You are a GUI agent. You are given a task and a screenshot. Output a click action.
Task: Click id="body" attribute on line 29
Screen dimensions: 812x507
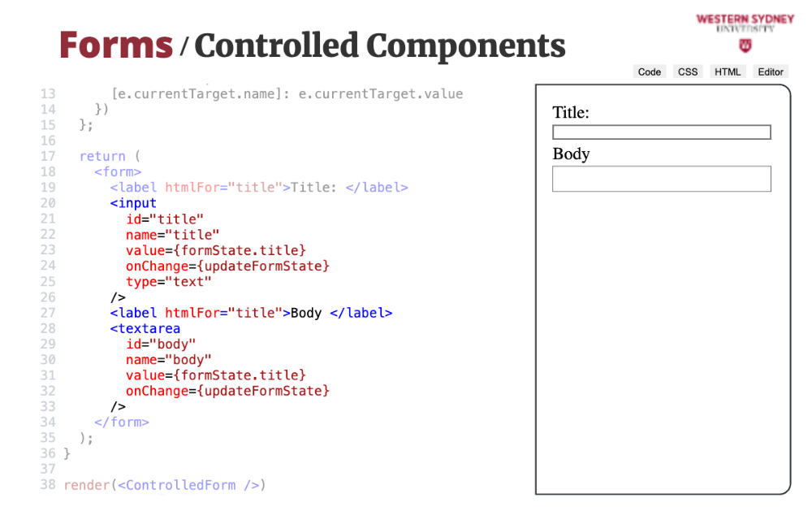(x=161, y=344)
